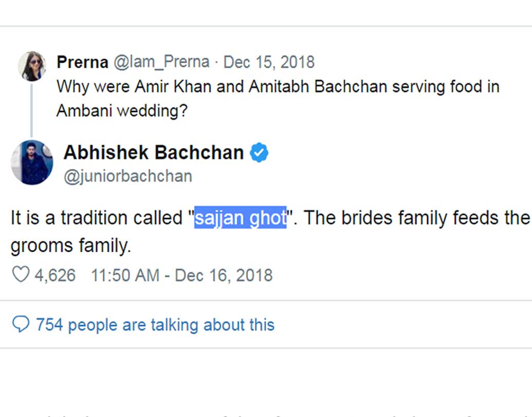Viewport: 532px width, 417px height.
Task: Click the words "grooms family." in the tweet
Action: [71, 245]
